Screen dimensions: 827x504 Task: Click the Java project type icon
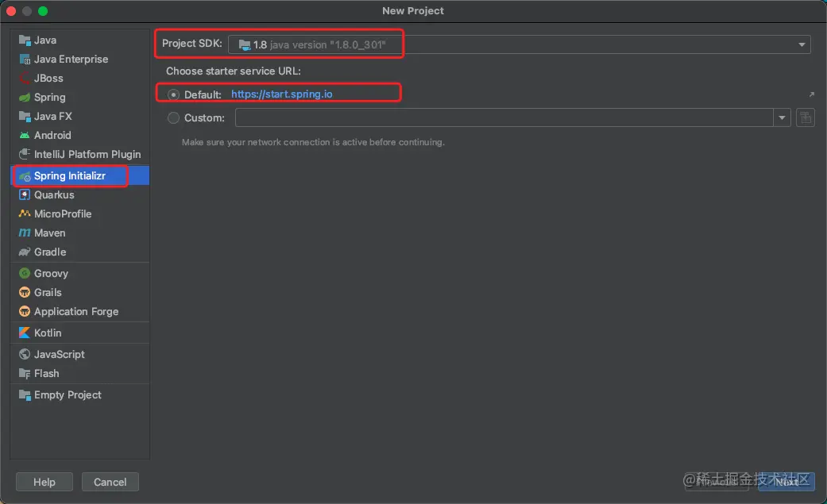pos(25,40)
